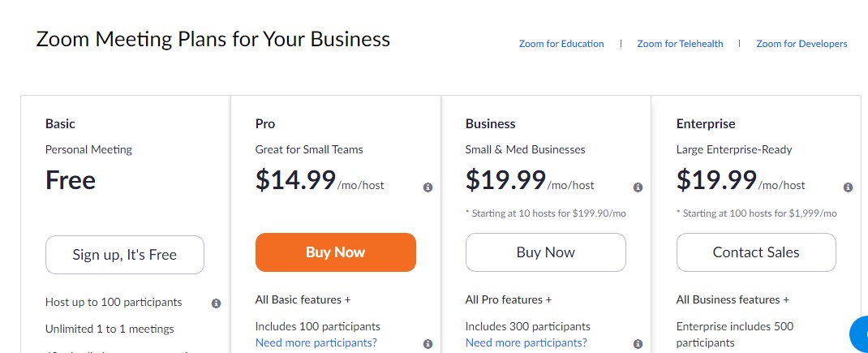Click info icon beside Pro $14.99 price
The width and height of the screenshot is (868, 353).
click(x=428, y=187)
